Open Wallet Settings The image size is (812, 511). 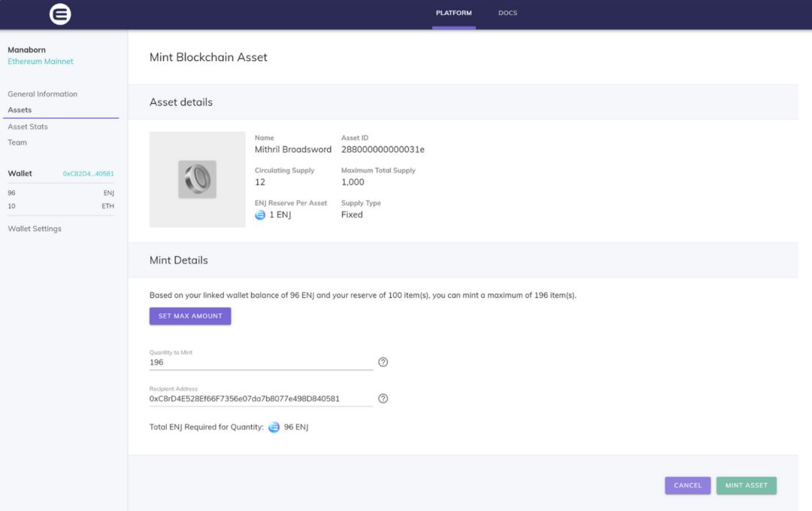point(35,229)
